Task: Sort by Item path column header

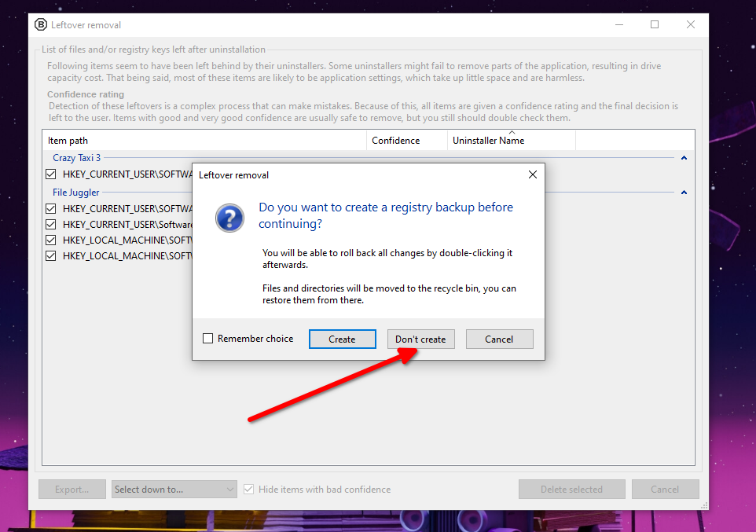Action: pos(204,141)
